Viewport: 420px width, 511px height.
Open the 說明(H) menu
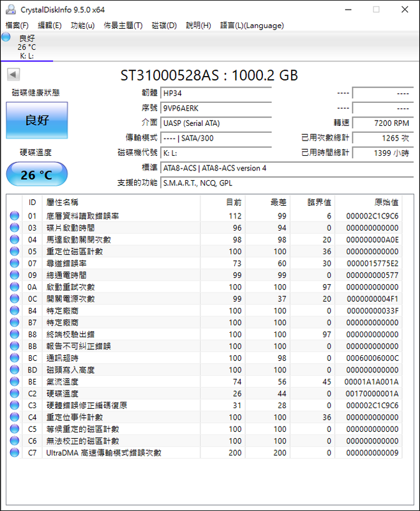click(199, 26)
